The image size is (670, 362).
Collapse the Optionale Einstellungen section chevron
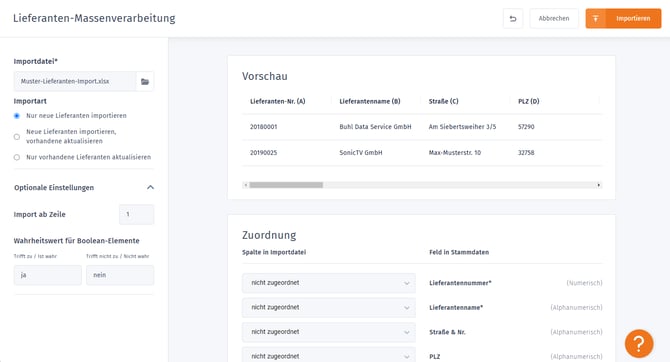(x=150, y=187)
